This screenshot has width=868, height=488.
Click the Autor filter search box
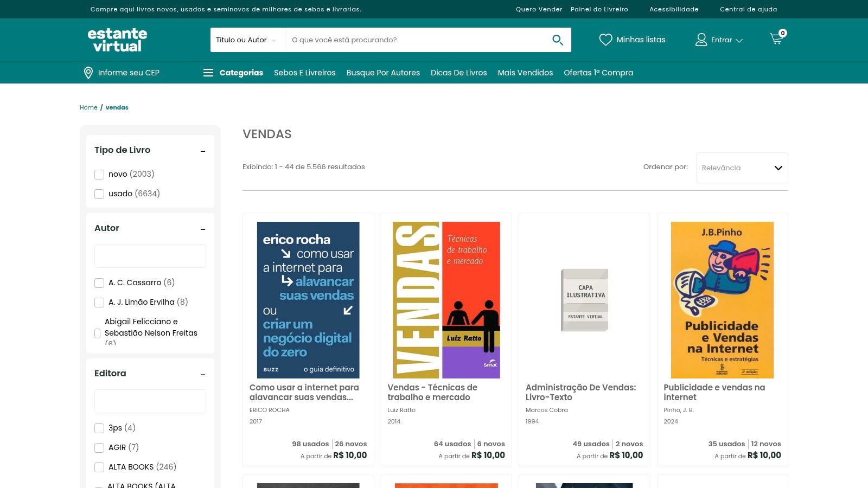(150, 256)
